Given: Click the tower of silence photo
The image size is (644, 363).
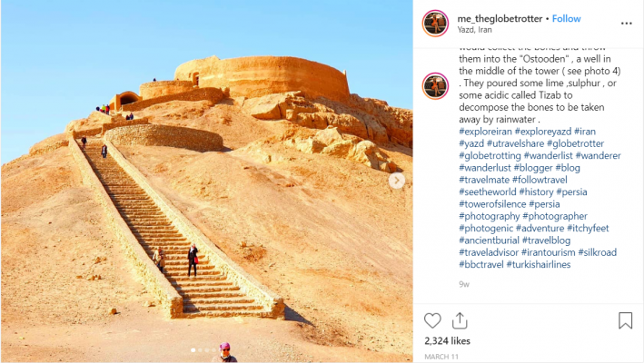Looking at the screenshot, I should [206, 181].
